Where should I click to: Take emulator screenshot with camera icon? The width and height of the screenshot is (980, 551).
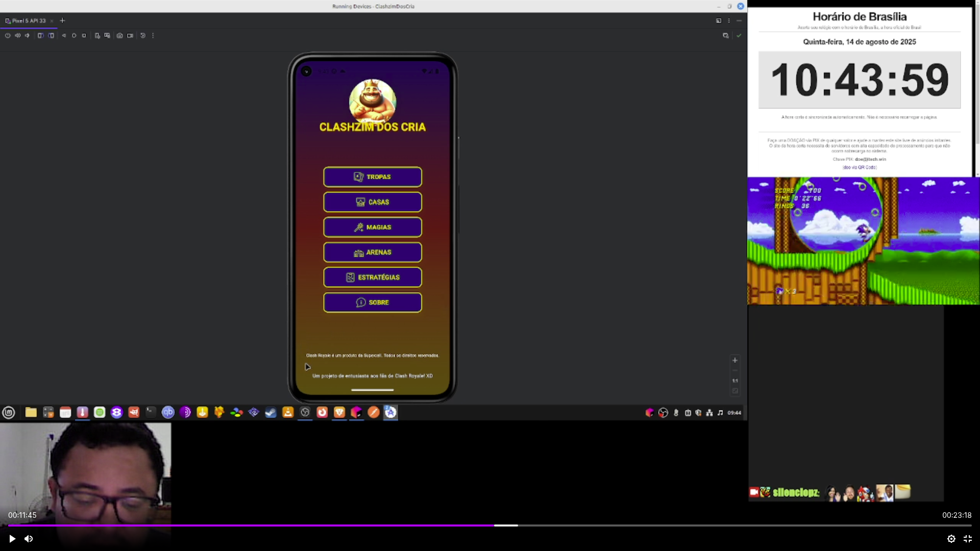[119, 36]
